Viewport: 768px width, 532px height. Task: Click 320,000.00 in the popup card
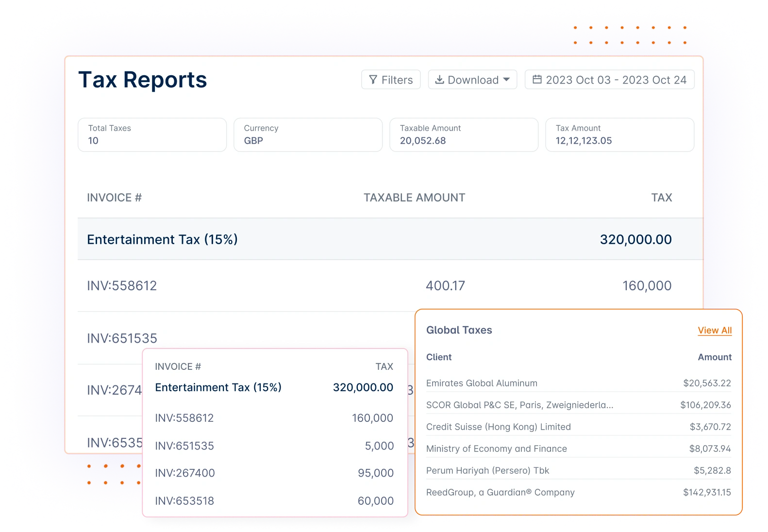tap(363, 387)
